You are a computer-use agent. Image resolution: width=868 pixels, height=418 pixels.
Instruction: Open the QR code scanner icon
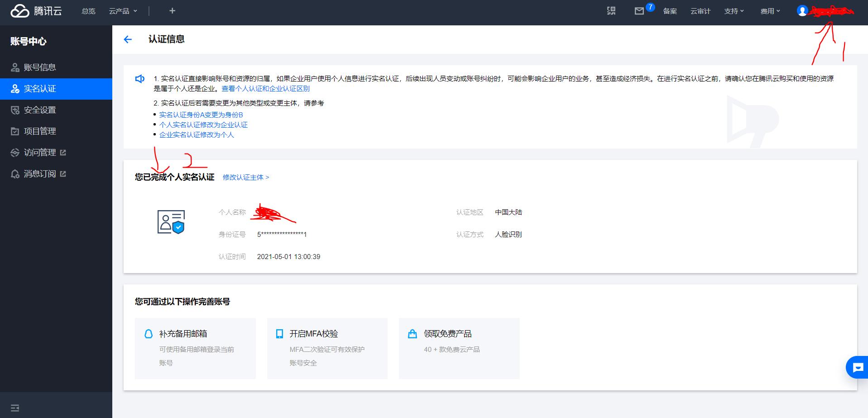tap(611, 11)
